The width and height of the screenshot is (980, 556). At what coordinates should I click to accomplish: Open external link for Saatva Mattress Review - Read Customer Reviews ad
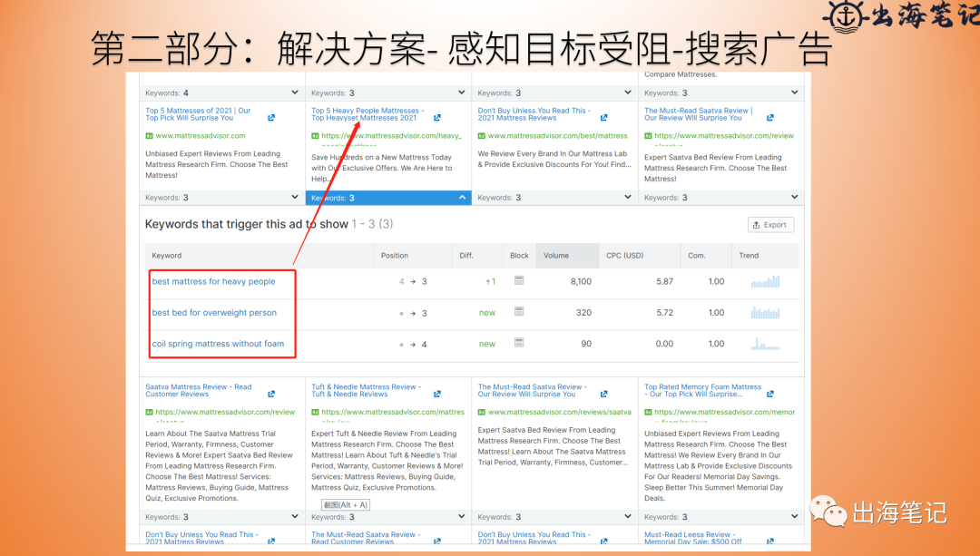[x=271, y=395]
